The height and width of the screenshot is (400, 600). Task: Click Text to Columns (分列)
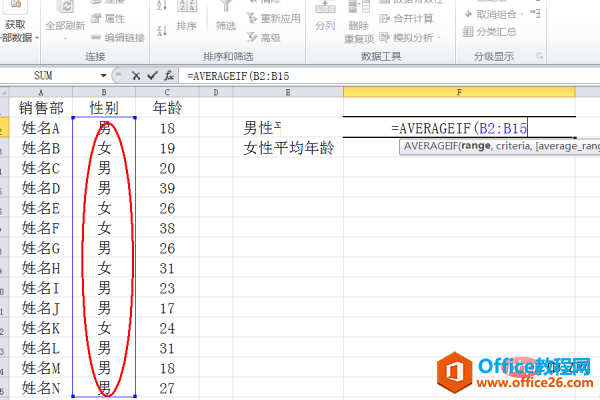[325, 15]
